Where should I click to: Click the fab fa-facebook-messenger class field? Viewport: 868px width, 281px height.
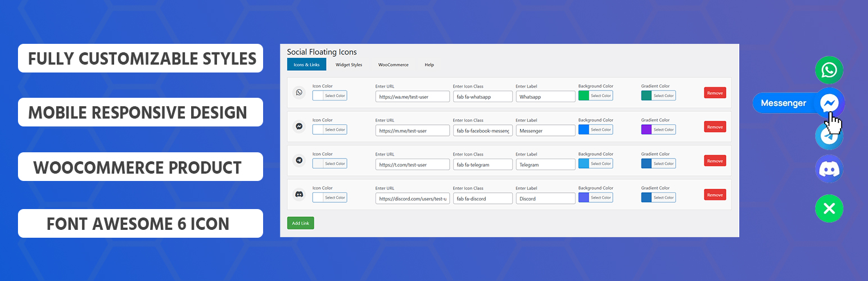pyautogui.click(x=483, y=130)
